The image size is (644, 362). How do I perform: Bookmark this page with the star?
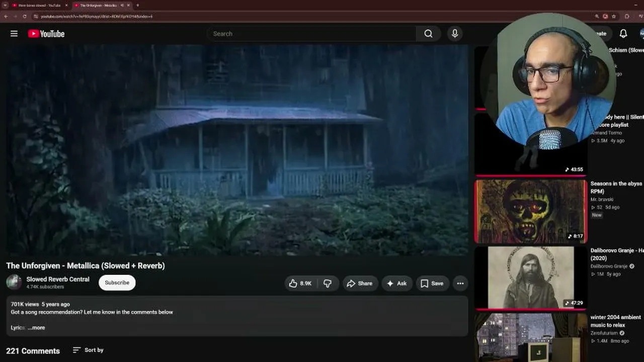[x=614, y=16]
